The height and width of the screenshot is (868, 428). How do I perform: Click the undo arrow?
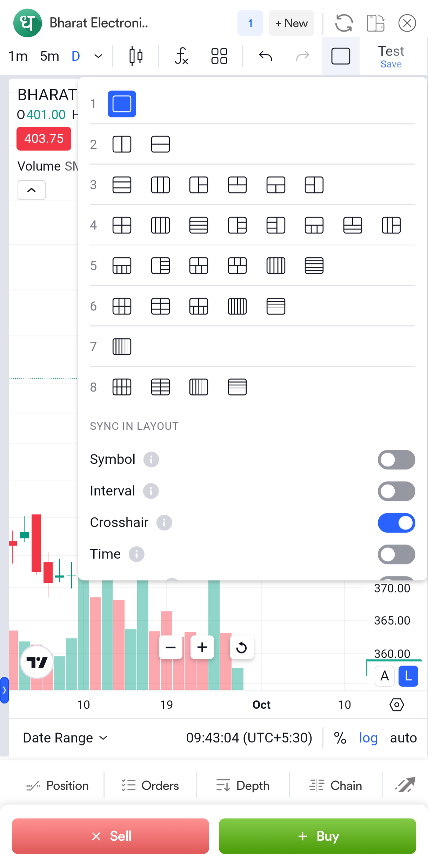(265, 56)
